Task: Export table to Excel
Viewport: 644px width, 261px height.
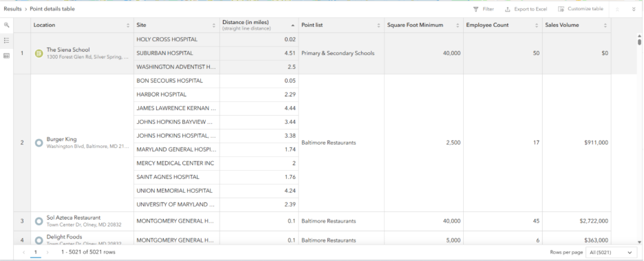Action: coord(526,9)
